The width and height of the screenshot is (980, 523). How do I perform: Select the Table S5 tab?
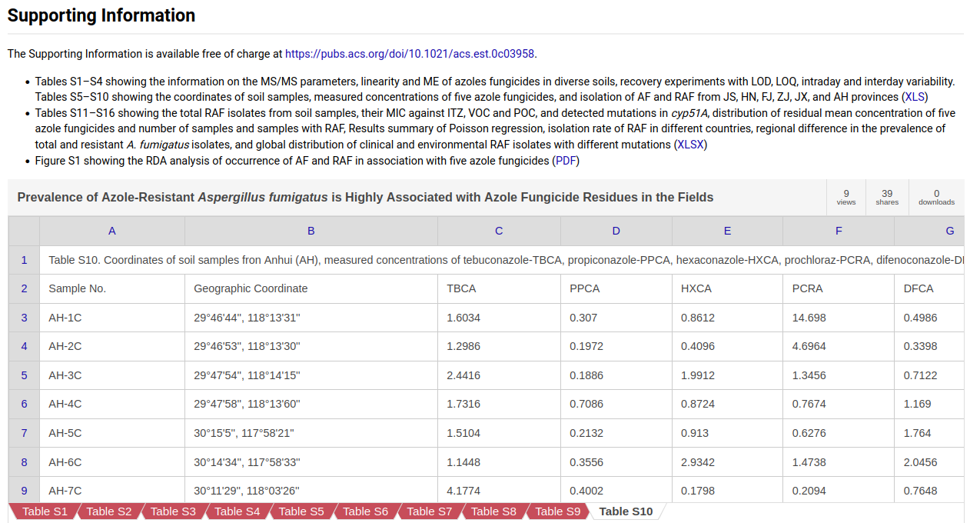click(x=301, y=511)
